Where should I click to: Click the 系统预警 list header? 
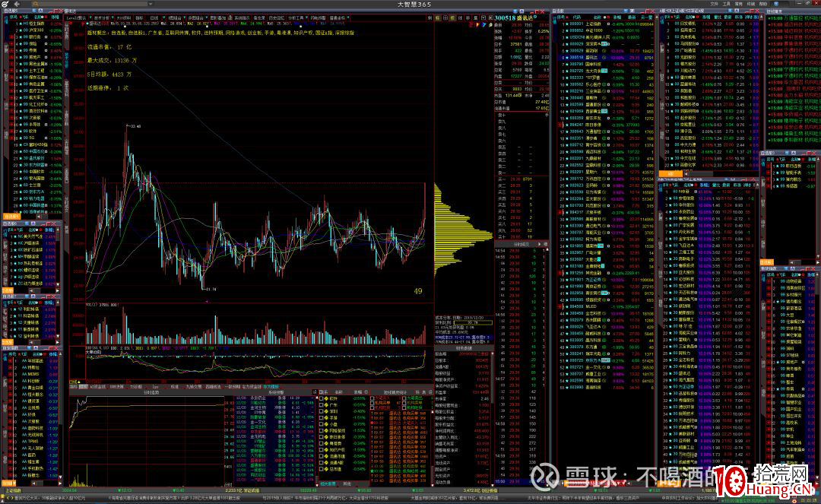tap(276, 392)
